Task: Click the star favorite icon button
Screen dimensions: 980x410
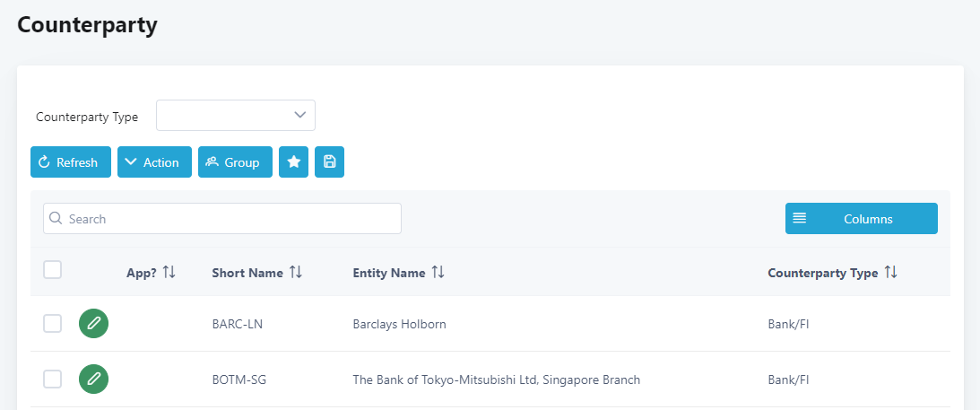Action: point(293,162)
